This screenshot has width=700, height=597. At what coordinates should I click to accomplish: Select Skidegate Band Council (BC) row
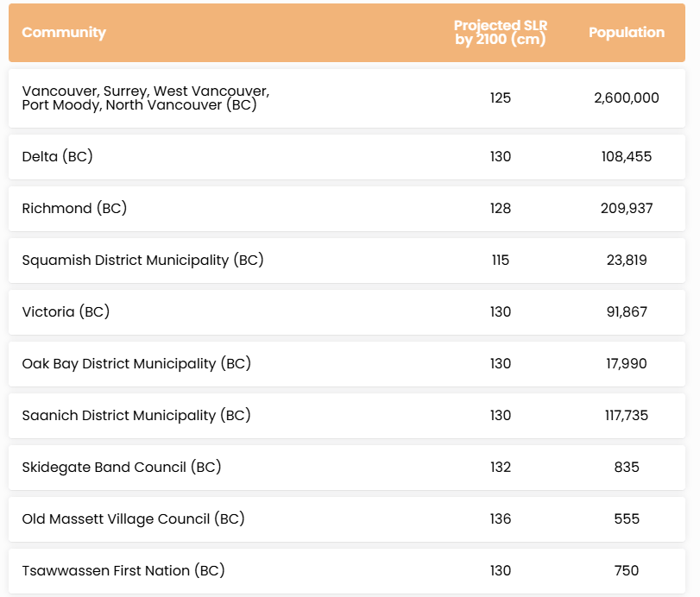tap(346, 468)
